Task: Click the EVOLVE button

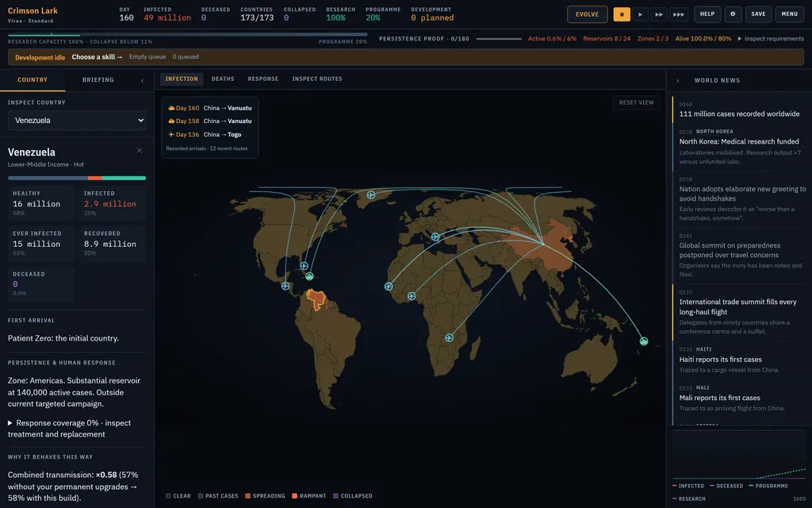Action: pos(588,14)
